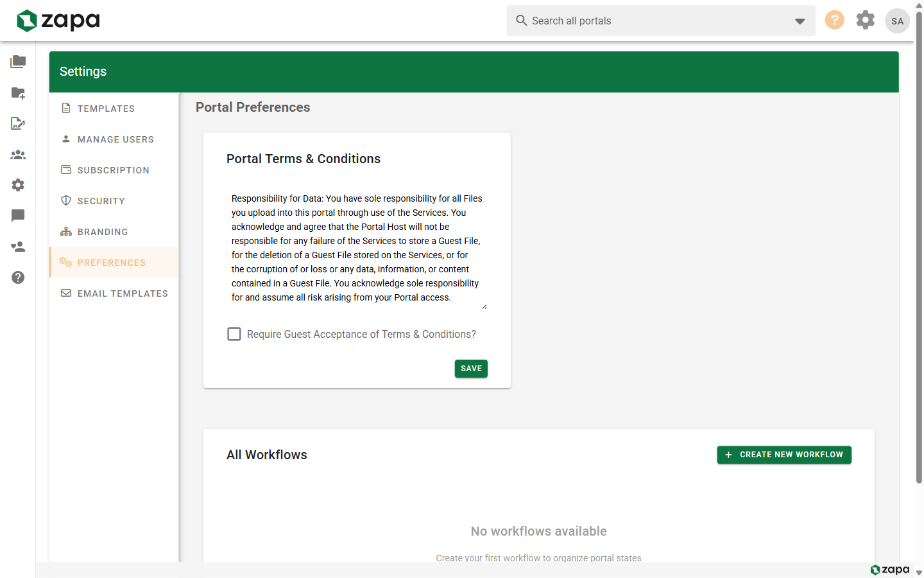The width and height of the screenshot is (924, 578).
Task: Focus the Search all portals field
Action: (x=661, y=21)
